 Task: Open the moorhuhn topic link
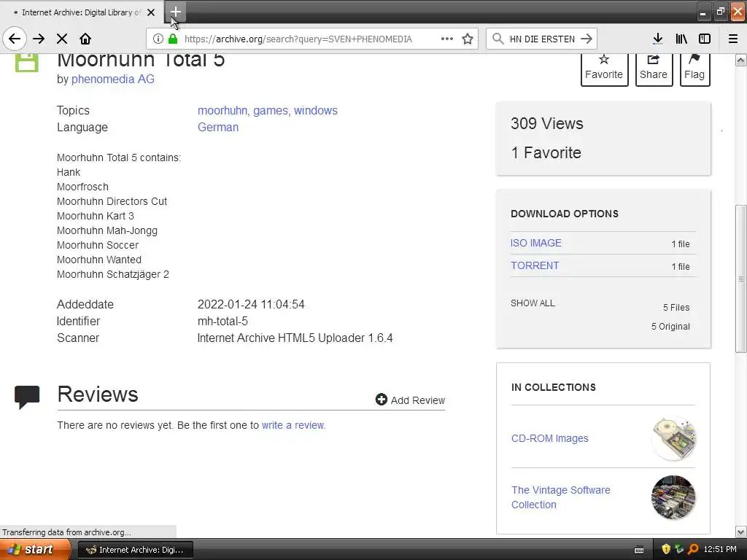[222, 111]
